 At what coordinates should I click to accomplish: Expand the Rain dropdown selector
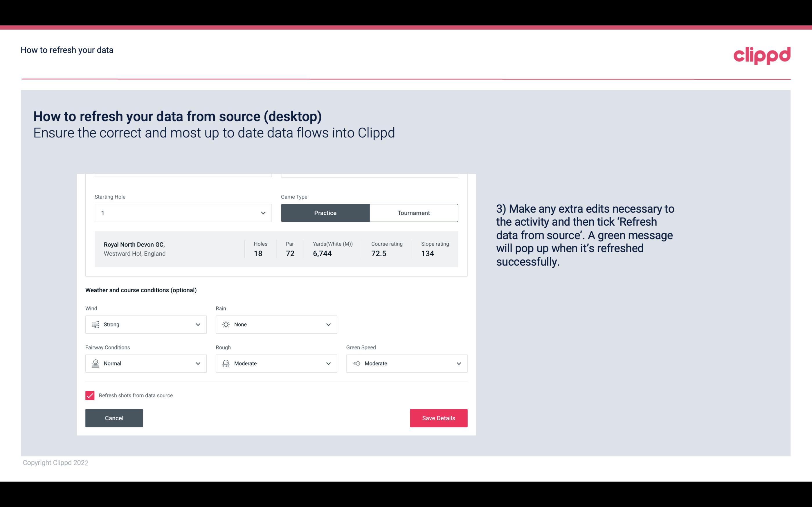click(x=327, y=324)
